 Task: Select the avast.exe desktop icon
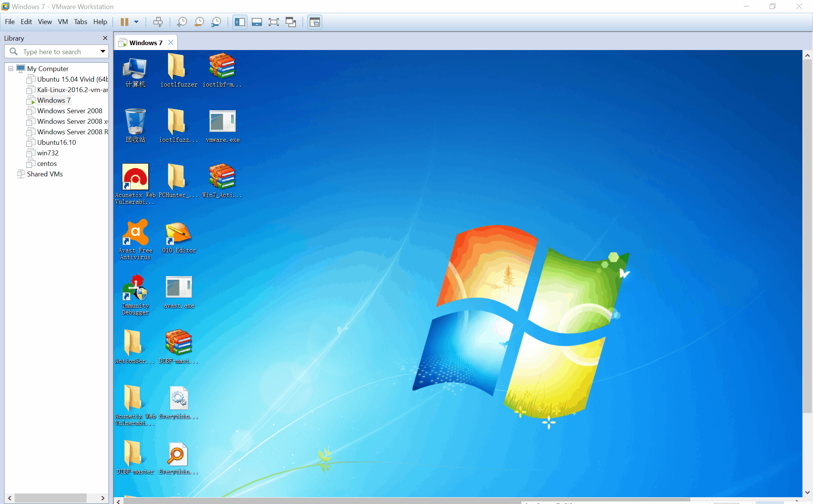[x=179, y=292]
